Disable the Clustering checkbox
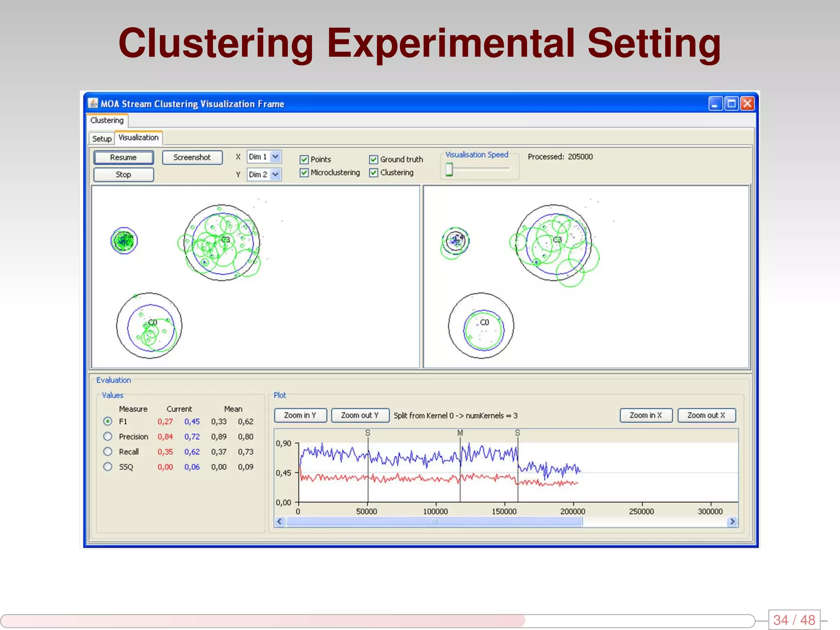Screen dimensions: 840x630 tap(374, 173)
